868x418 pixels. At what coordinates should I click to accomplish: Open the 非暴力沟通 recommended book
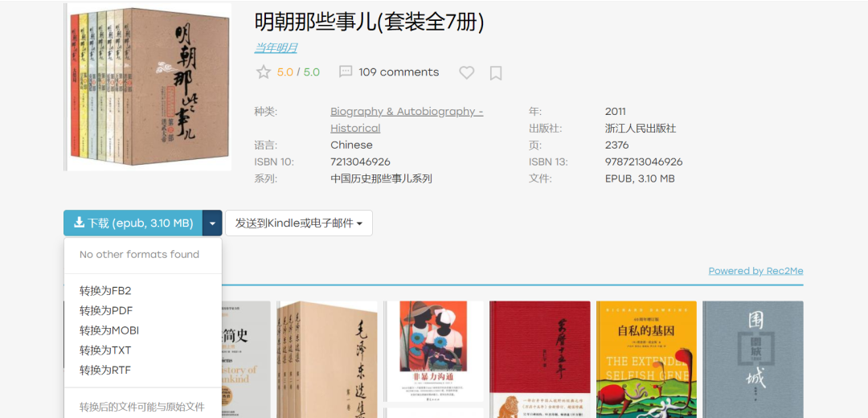coord(435,351)
